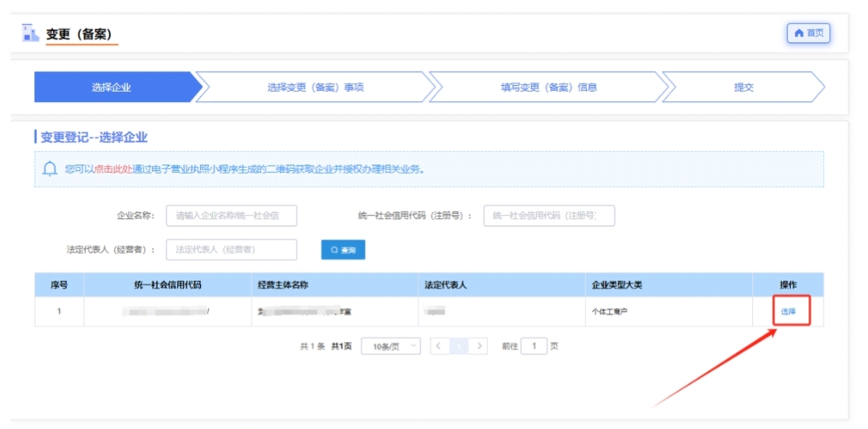
Task: Click the 法定代表人（经营者）input field
Action: pos(231,250)
